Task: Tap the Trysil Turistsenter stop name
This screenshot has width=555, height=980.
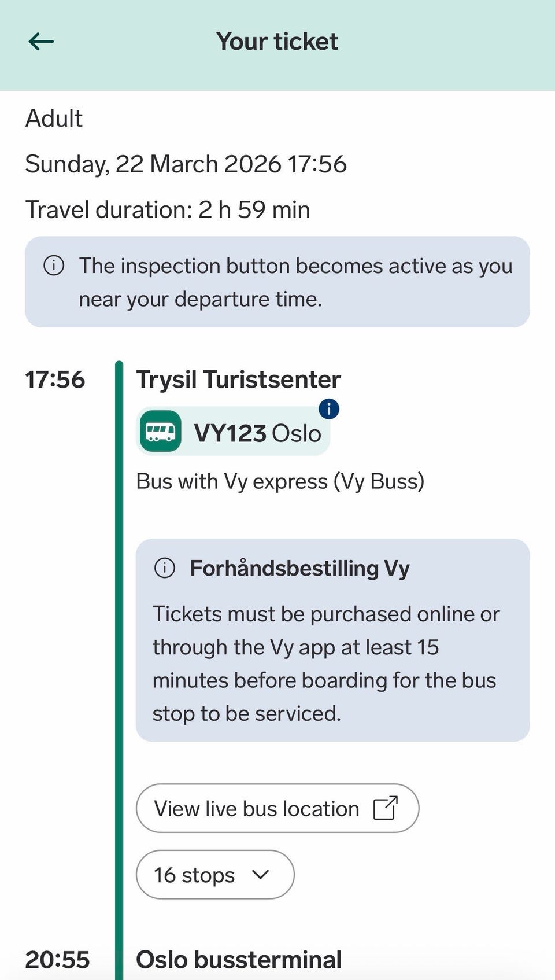Action: pos(238,380)
